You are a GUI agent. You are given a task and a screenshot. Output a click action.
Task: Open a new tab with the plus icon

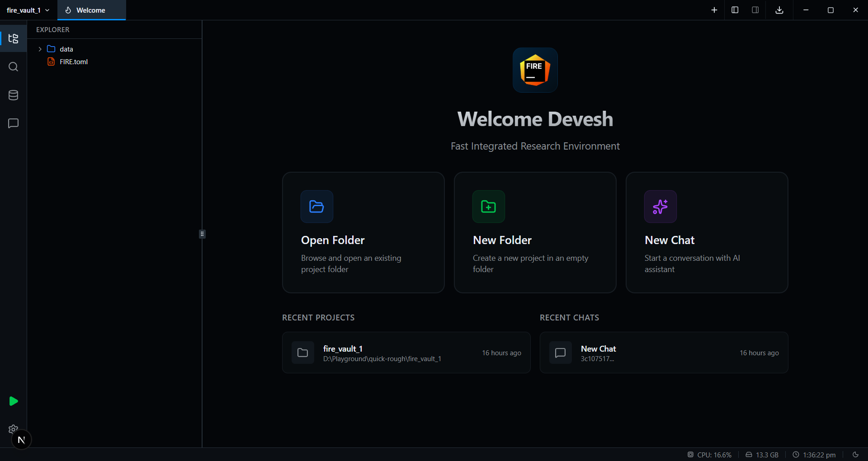pos(714,9)
